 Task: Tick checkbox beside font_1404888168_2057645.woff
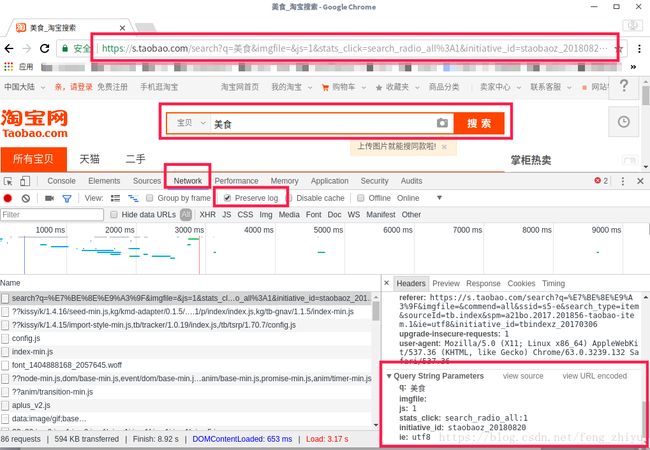(x=5, y=365)
